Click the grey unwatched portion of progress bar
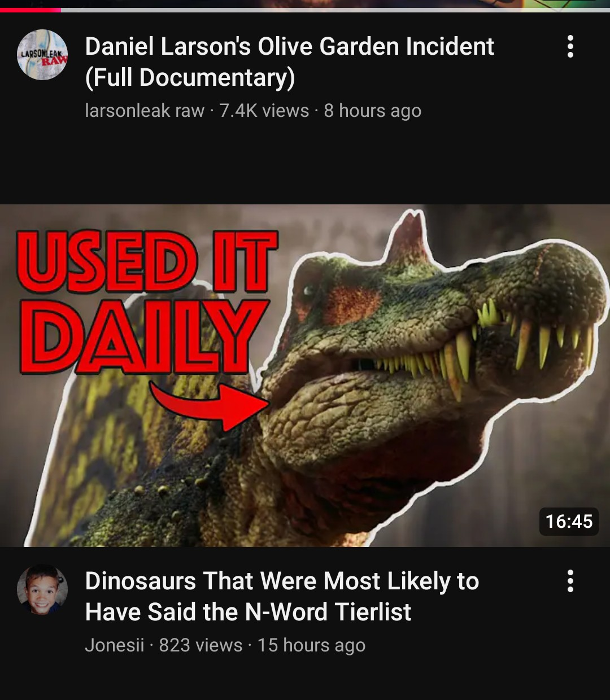 click(x=335, y=10)
